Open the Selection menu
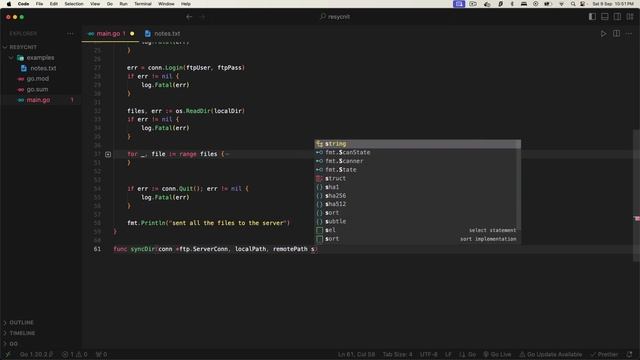Screen dimensions: 640x360 coord(74,4)
